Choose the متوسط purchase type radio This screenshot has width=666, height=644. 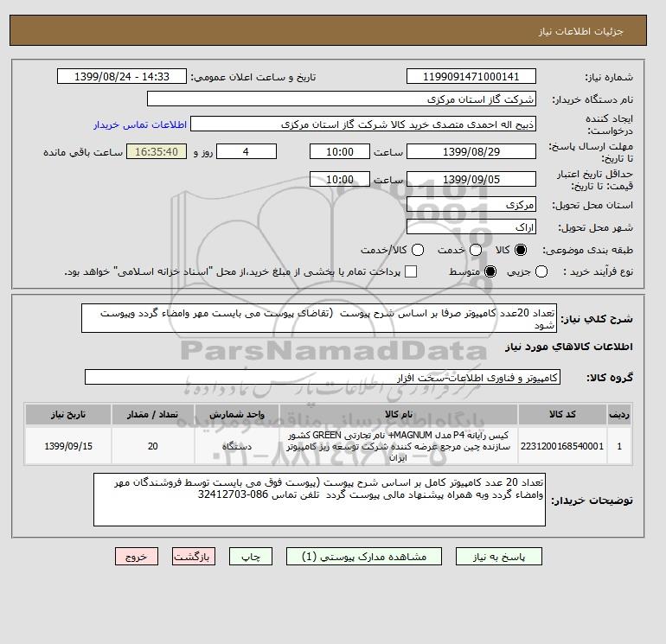coord(490,271)
